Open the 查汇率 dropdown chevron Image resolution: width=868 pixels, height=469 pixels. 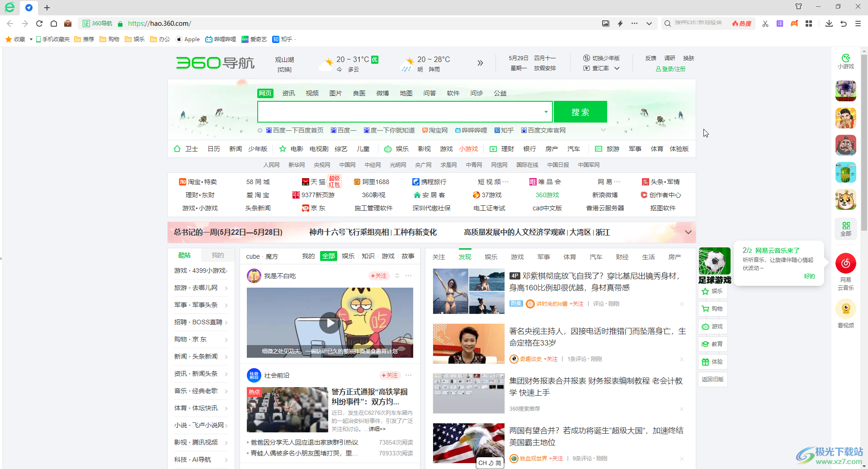[617, 68]
